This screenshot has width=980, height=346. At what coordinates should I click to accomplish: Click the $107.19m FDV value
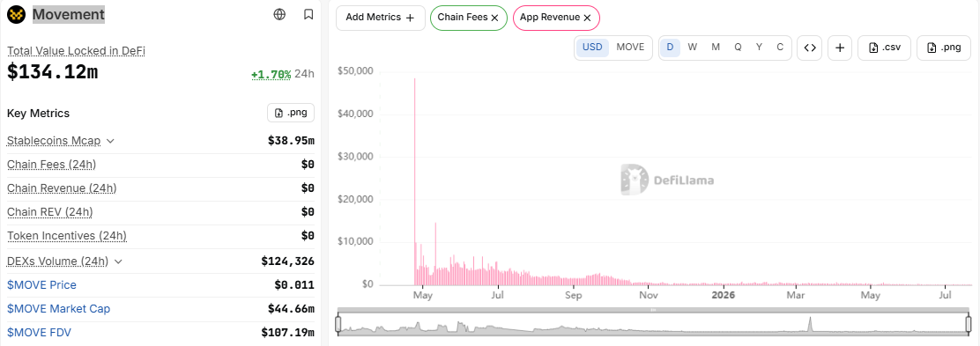[x=287, y=332]
